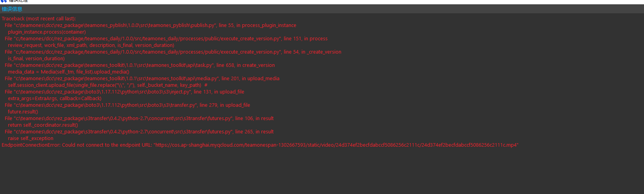Click the extra_args=ExtraArgs code line
Image resolution: width=644 pixels, height=194 pixels.
[54, 99]
